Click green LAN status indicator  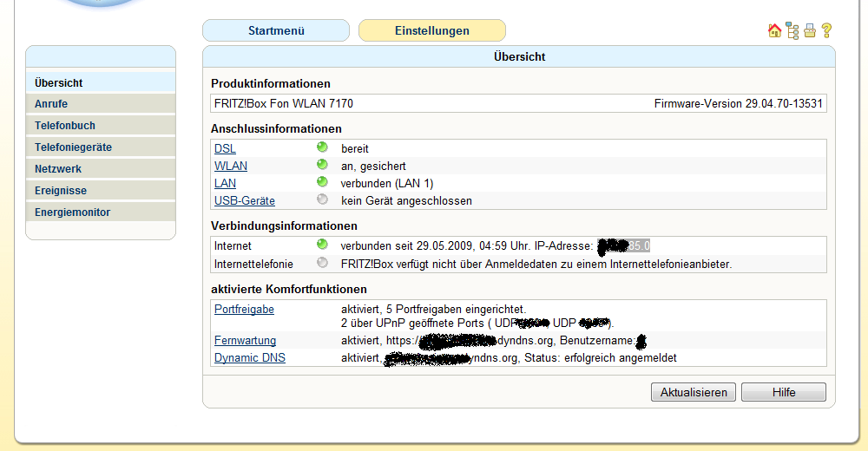click(322, 181)
